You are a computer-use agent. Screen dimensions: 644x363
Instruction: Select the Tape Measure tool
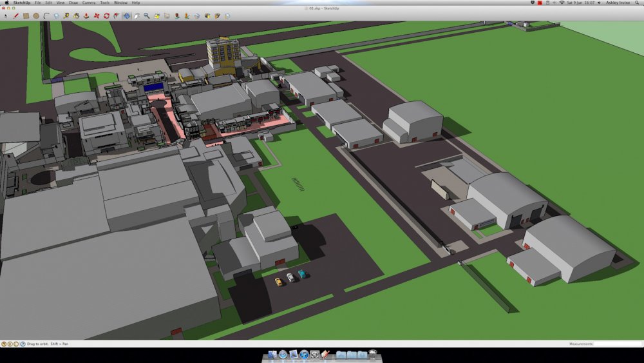[x=66, y=16]
